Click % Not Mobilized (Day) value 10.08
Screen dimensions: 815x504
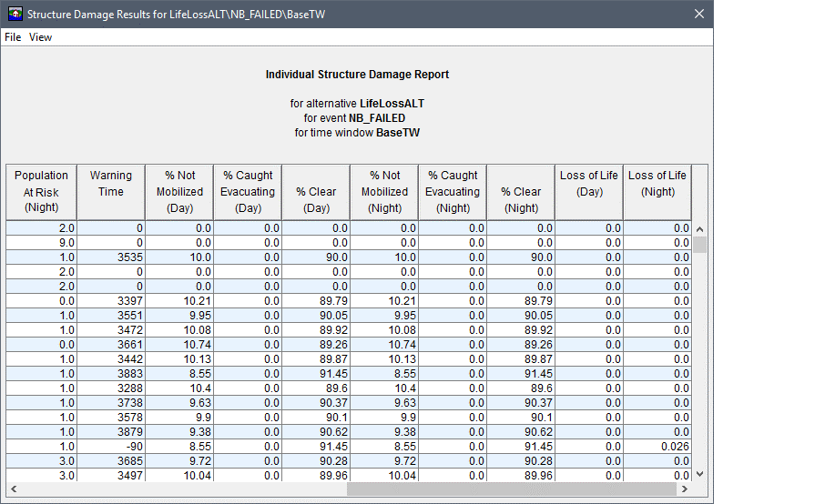(x=179, y=330)
